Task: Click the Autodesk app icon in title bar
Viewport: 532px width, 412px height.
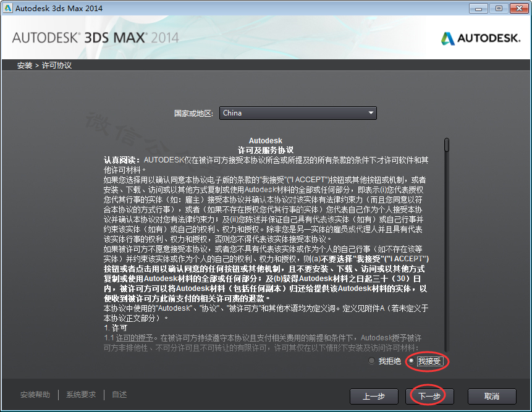Action: tap(7, 8)
